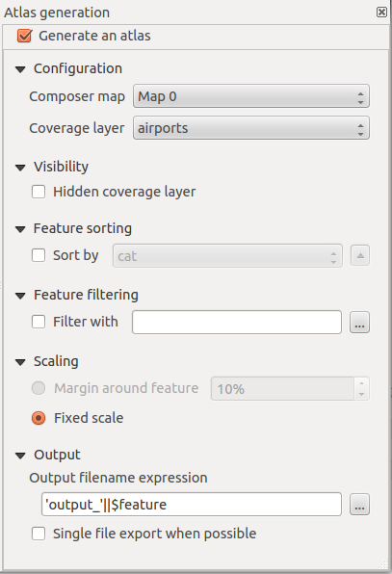Select Margin around feature radio button
The height and width of the screenshot is (574, 392).
click(39, 388)
